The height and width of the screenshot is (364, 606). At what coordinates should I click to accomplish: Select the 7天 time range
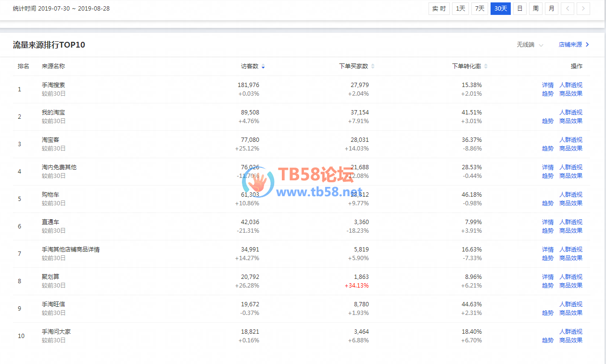tap(480, 8)
